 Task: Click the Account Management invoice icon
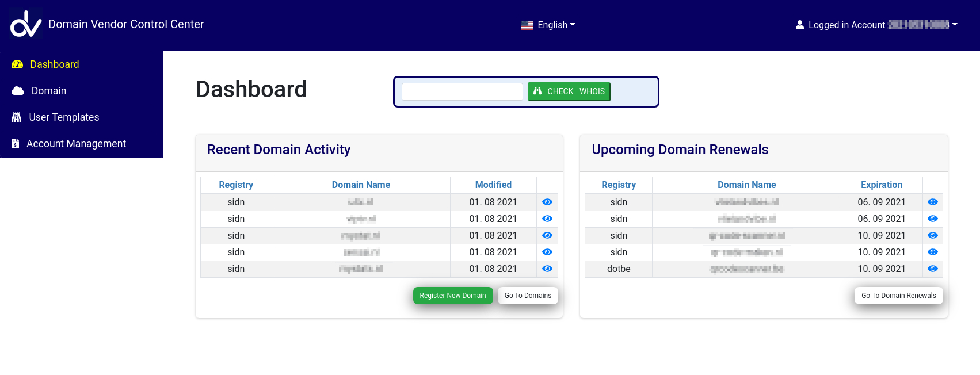pyautogui.click(x=16, y=144)
